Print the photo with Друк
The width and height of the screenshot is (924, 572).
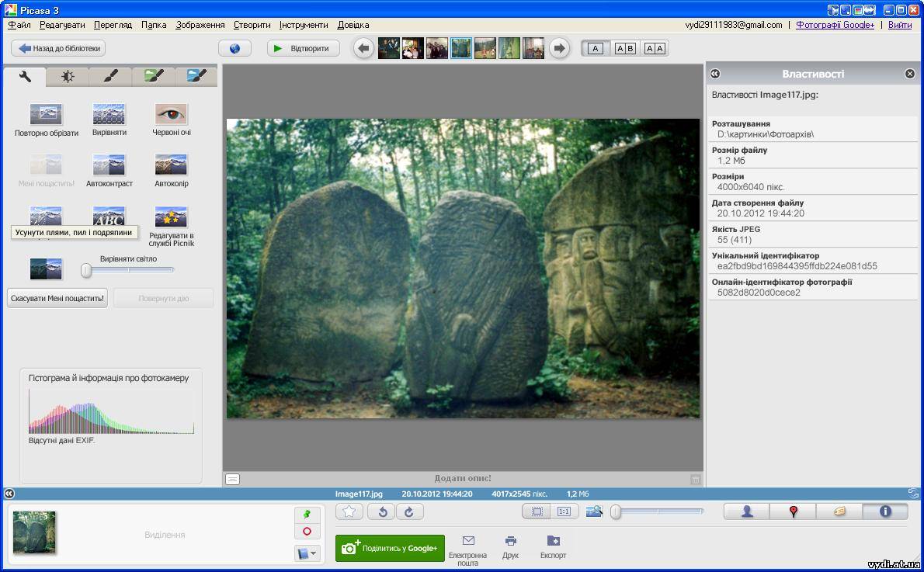(x=510, y=547)
